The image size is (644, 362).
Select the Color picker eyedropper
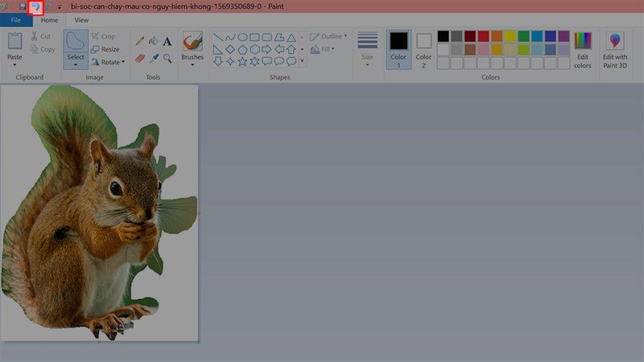154,58
